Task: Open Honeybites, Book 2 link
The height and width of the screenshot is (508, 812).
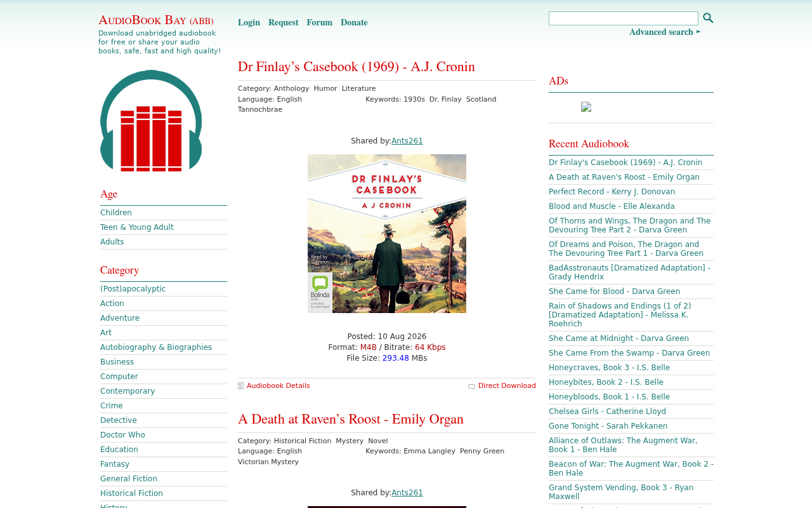Action: point(606,382)
